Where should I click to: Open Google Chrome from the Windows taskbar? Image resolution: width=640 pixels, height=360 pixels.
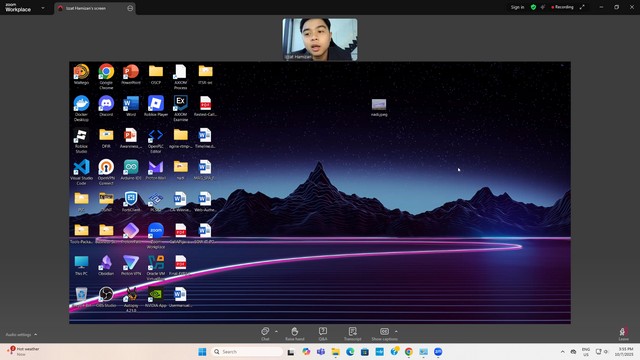click(409, 352)
